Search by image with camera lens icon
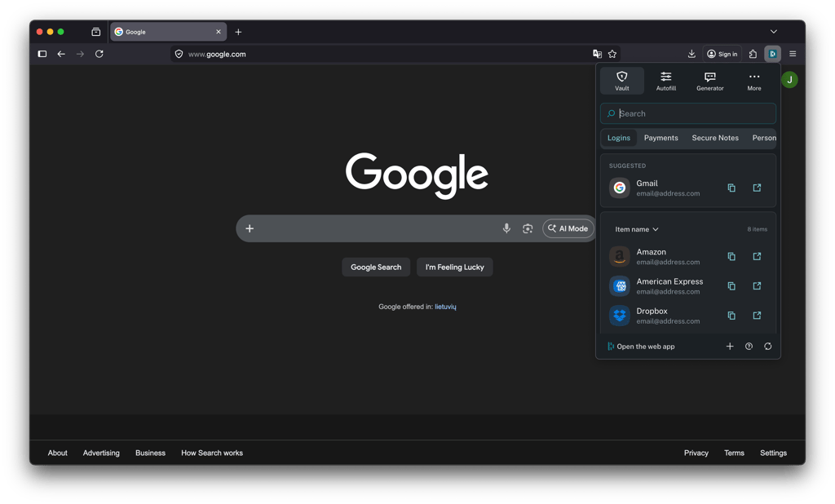The width and height of the screenshot is (835, 504). (528, 228)
